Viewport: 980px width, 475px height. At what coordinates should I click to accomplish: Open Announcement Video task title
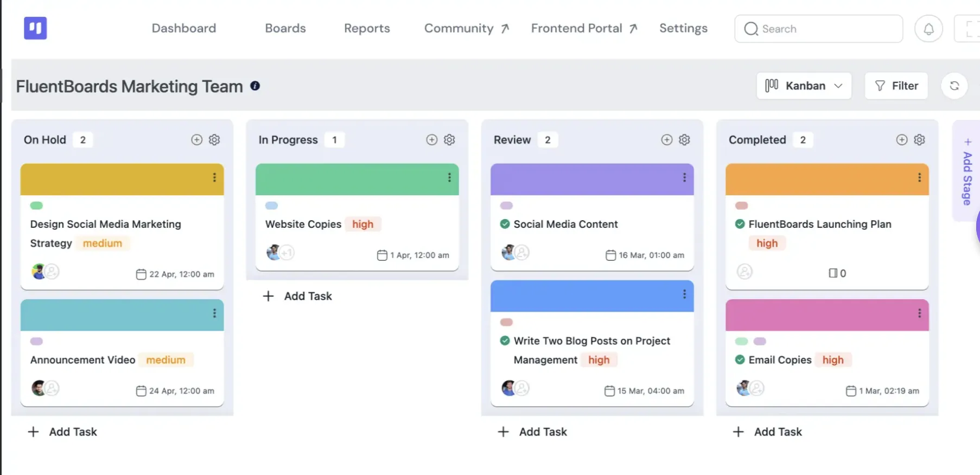pyautogui.click(x=82, y=360)
